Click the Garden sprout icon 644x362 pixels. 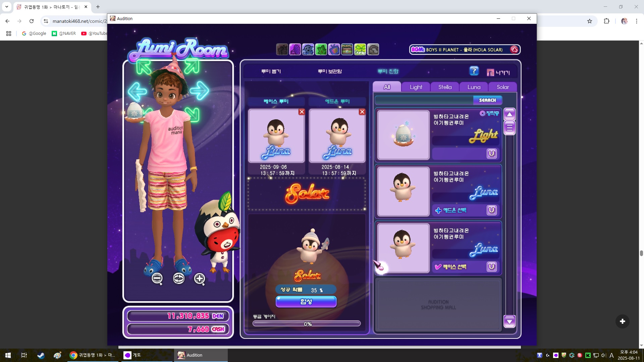pos(360,50)
